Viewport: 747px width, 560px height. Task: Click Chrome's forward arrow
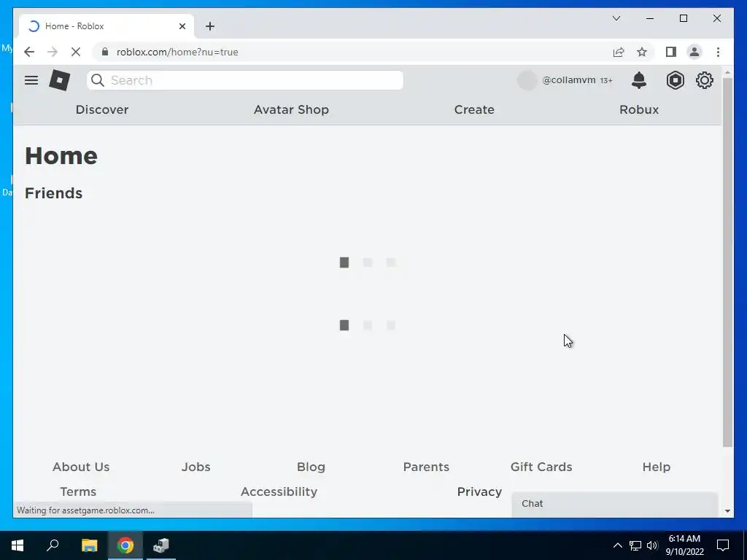[53, 52]
